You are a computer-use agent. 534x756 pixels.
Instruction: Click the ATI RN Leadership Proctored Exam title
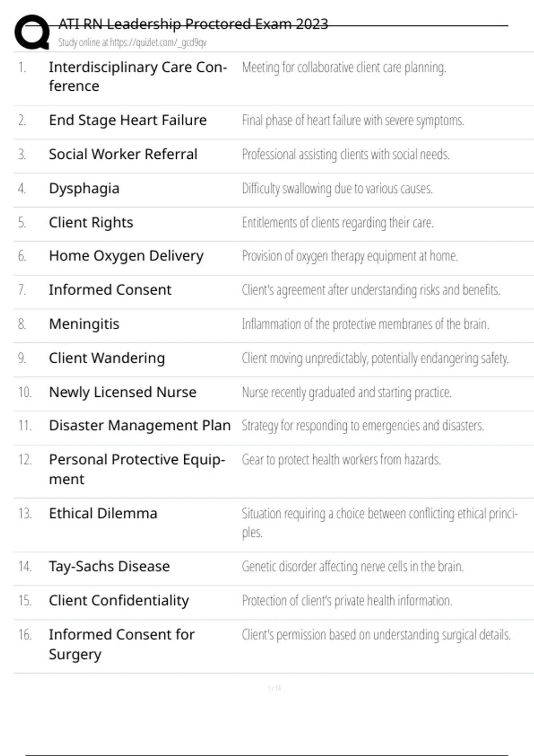tap(193, 24)
